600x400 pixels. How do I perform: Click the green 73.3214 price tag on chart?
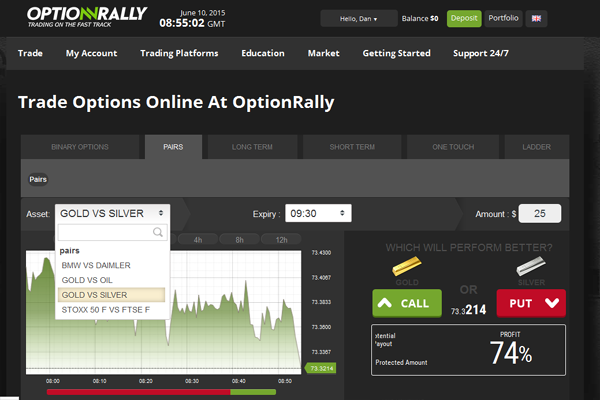pos(321,368)
